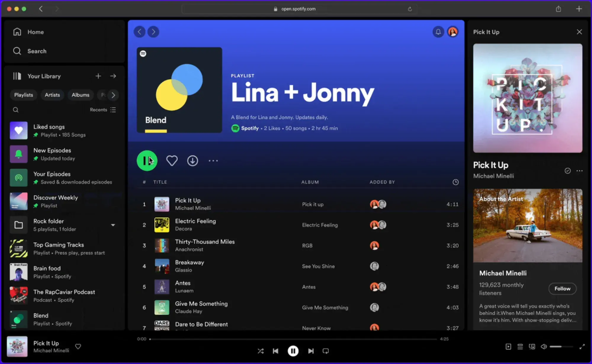Open New Episodes
Image resolution: width=592 pixels, height=364 pixels.
(x=64, y=154)
